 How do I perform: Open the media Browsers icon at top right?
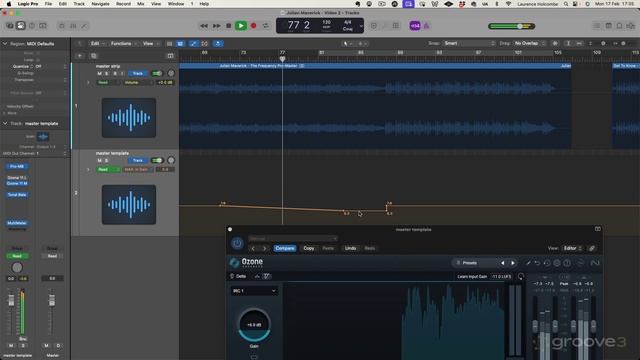[x=631, y=26]
